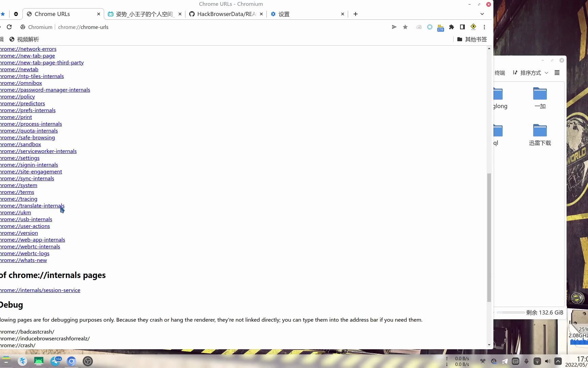Open the on-screen keyboard tray icon
This screenshot has height=368, width=588.
pyautogui.click(x=516, y=361)
